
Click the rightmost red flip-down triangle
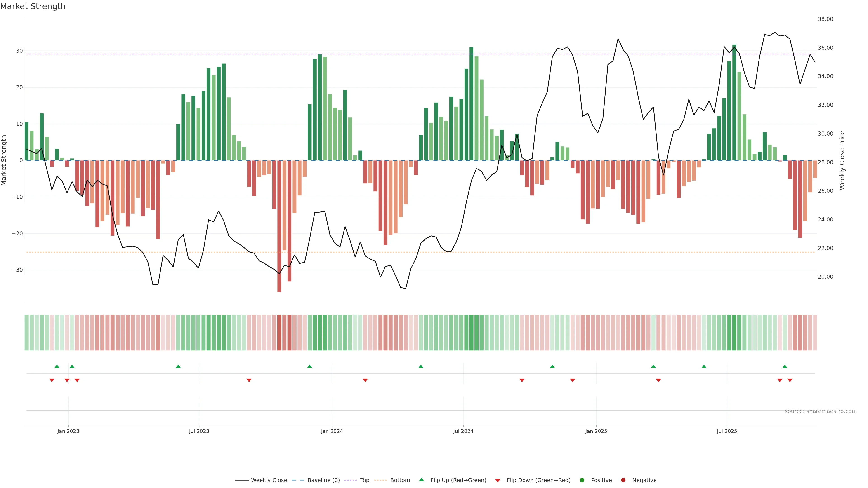(x=790, y=380)
